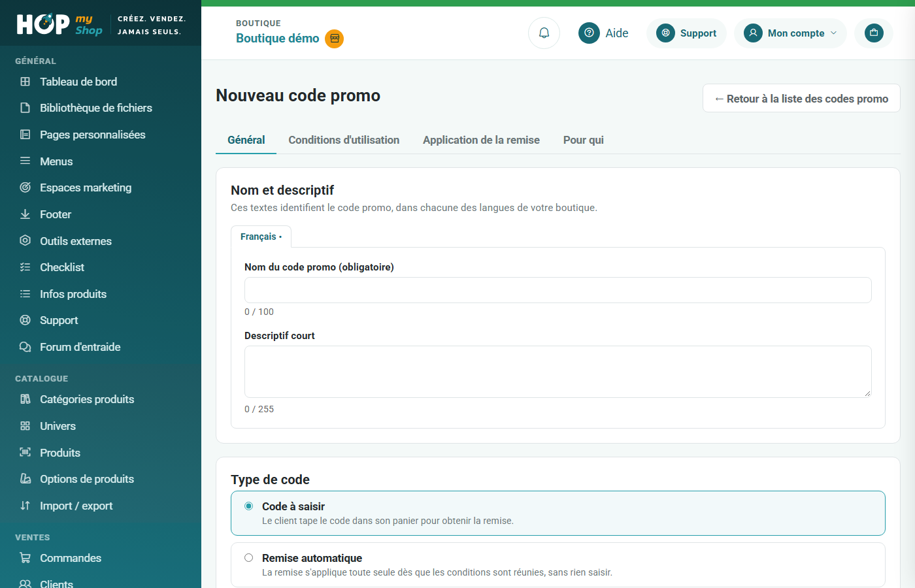Click the Outils externes hexagon icon
The width and height of the screenshot is (915, 588).
(x=25, y=240)
